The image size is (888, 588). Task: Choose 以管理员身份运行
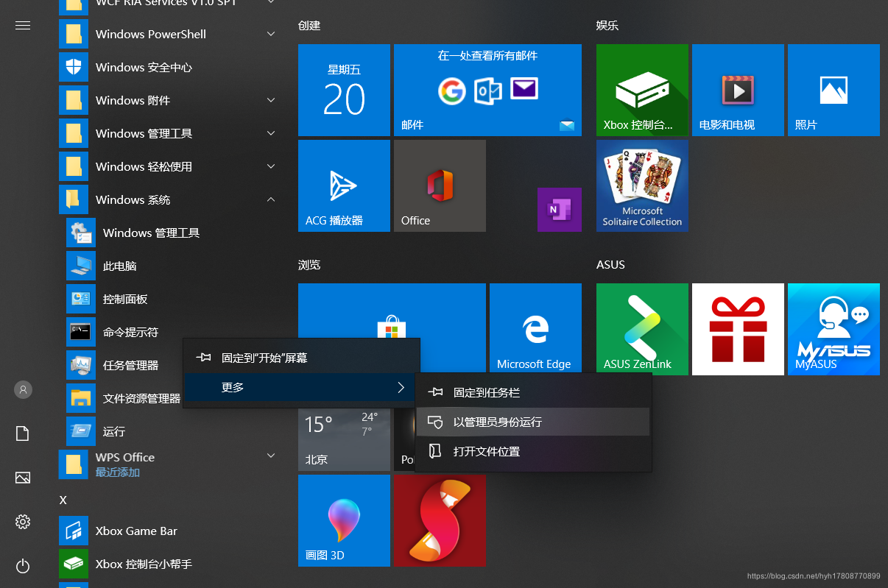pyautogui.click(x=533, y=422)
